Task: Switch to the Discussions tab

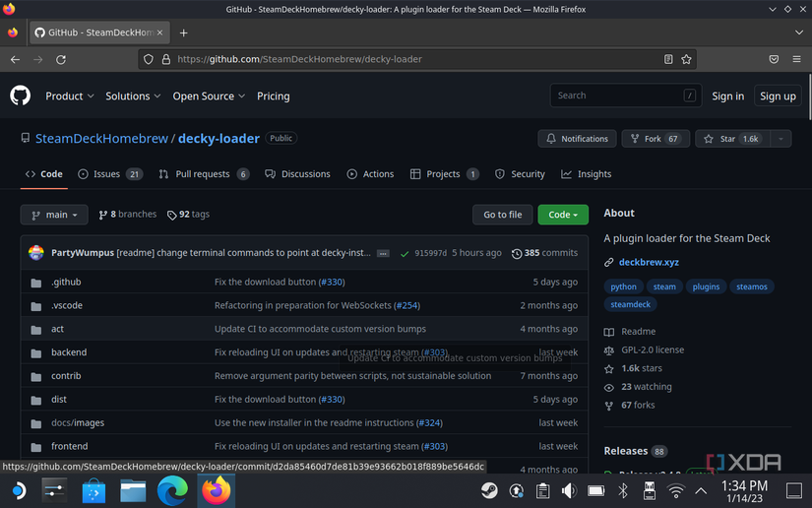Action: (297, 174)
